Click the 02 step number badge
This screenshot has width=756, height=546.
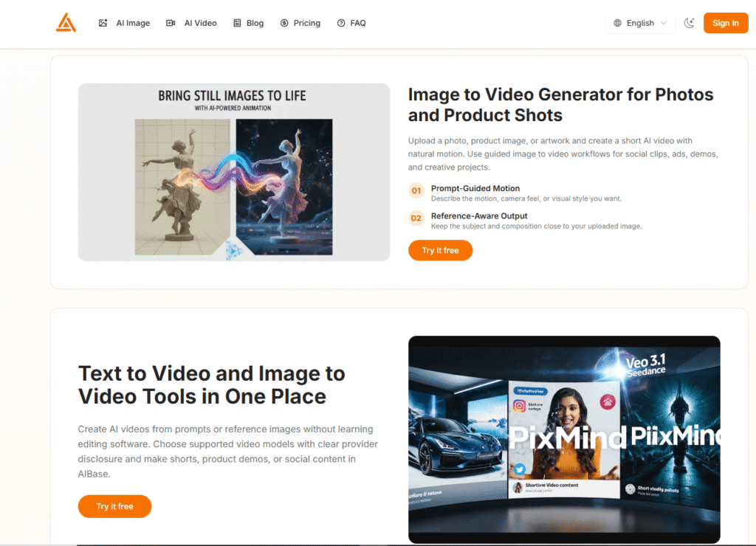point(416,218)
